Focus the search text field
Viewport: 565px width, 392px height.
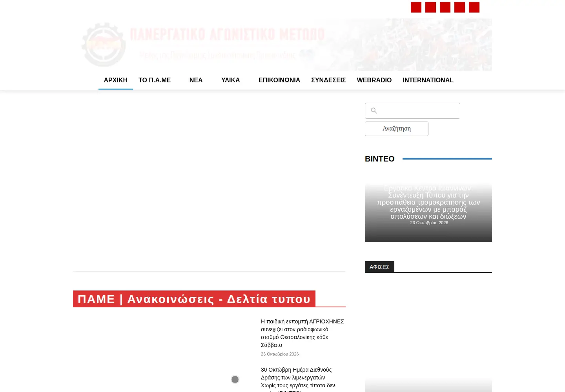[x=412, y=111]
